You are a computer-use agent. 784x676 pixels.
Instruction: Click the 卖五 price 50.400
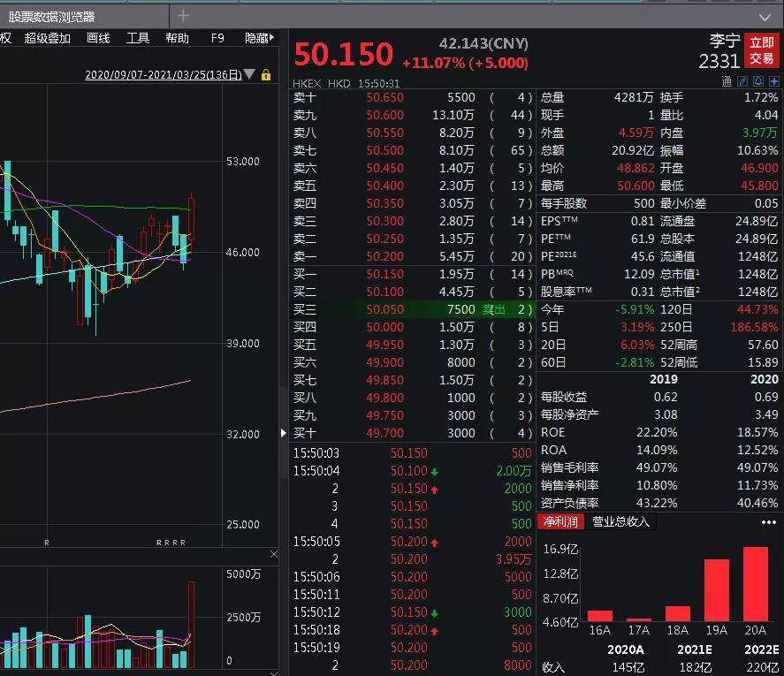pyautogui.click(x=385, y=186)
